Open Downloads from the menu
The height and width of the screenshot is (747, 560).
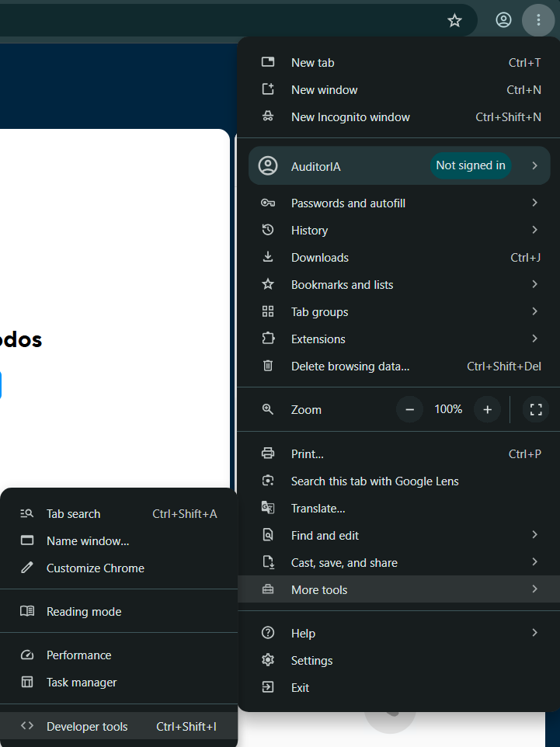coord(399,257)
